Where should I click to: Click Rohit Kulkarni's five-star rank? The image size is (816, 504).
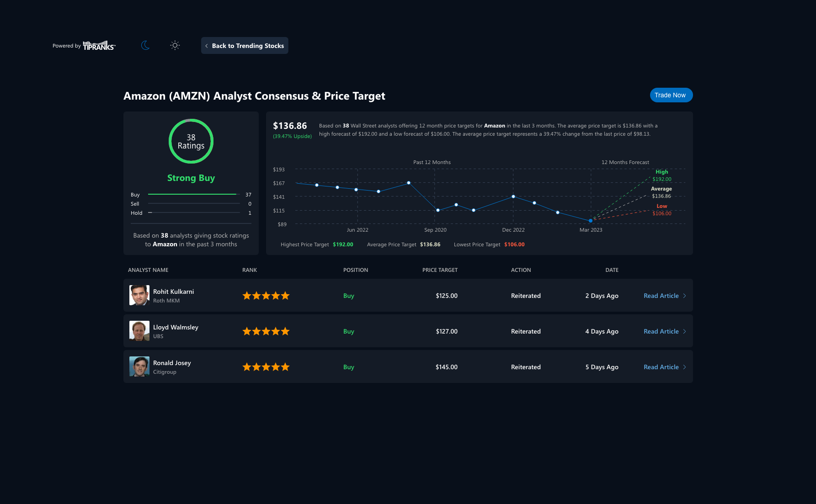coord(266,296)
